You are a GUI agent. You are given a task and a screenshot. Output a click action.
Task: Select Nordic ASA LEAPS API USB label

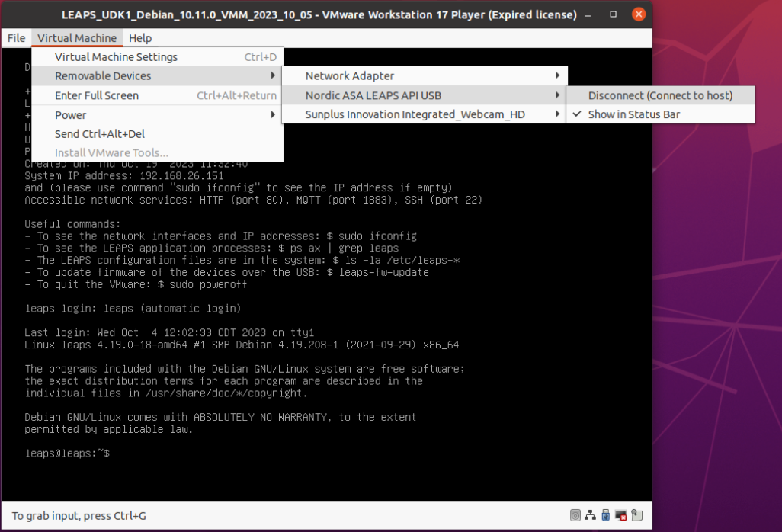pos(373,95)
